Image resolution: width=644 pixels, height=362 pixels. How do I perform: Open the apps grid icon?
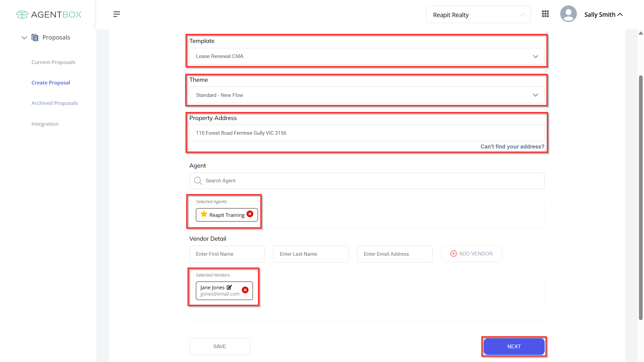pyautogui.click(x=545, y=14)
